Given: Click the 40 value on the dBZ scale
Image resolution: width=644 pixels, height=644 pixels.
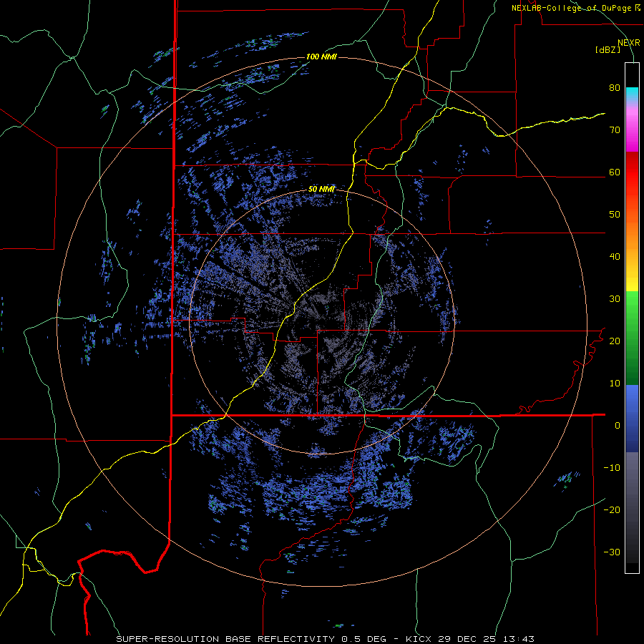Looking at the screenshot, I should point(615,257).
